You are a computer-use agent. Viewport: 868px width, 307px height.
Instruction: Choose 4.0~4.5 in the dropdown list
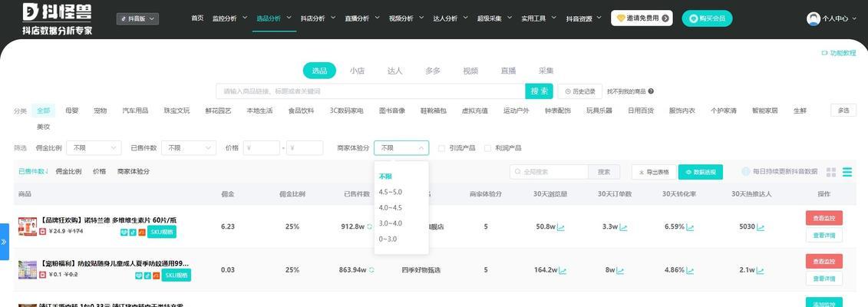391,207
